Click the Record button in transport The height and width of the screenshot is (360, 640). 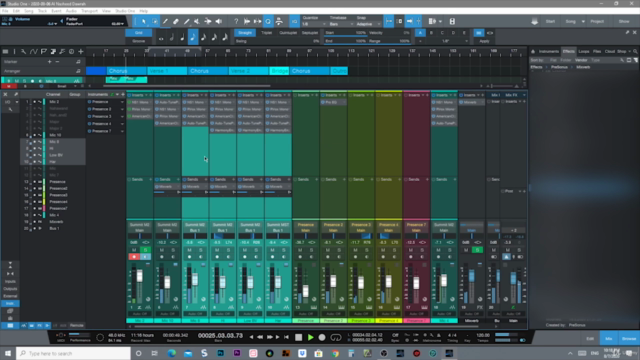point(322,337)
